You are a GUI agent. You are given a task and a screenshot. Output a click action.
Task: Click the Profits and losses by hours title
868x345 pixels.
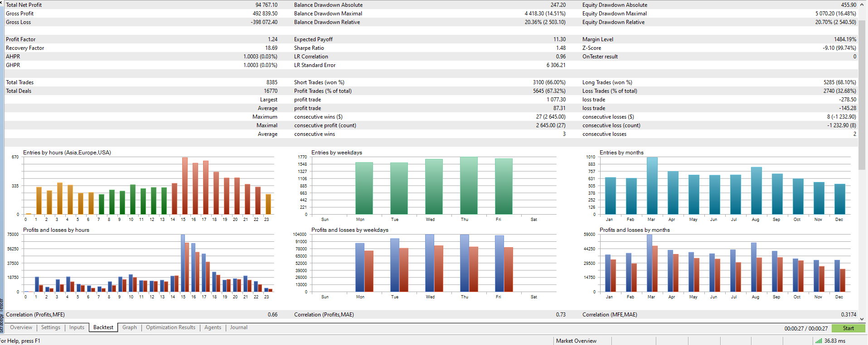[x=56, y=230]
